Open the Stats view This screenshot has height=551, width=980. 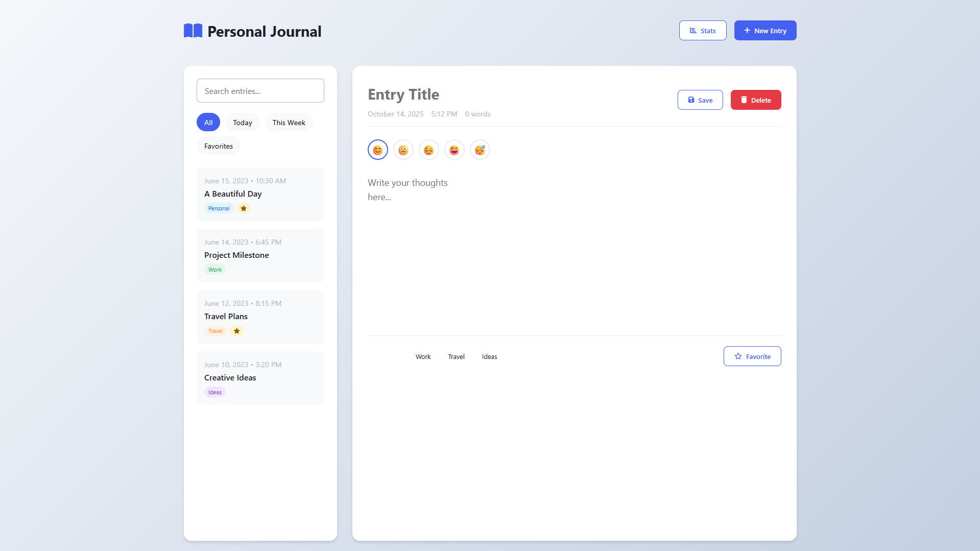tap(702, 31)
